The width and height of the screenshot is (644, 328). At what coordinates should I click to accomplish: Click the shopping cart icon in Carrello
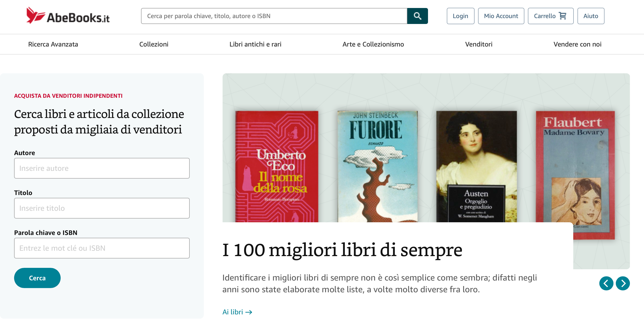562,16
